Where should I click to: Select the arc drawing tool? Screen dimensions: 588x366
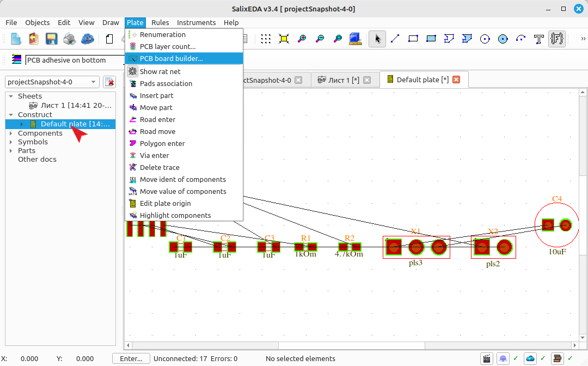click(521, 39)
